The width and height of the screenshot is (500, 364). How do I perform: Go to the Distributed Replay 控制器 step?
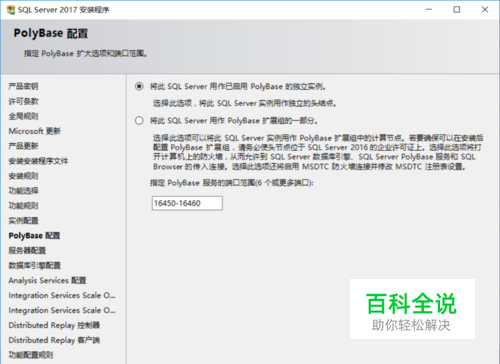pyautogui.click(x=54, y=325)
